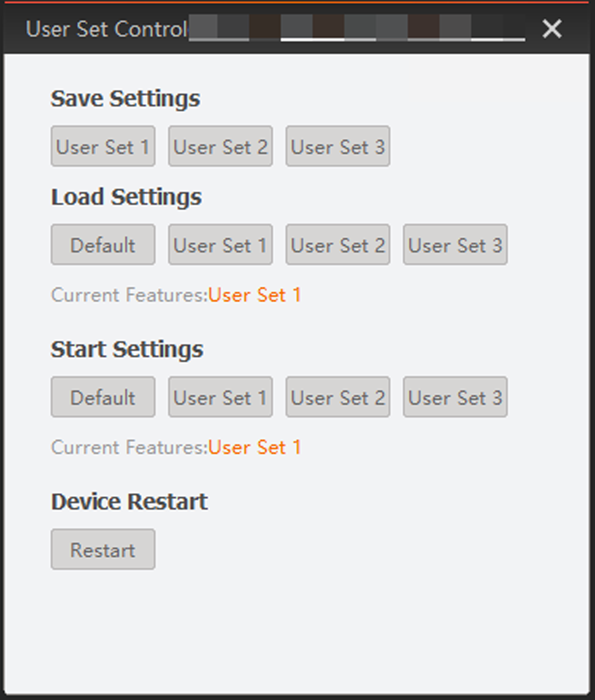Close the User Set Control dialog

(552, 29)
